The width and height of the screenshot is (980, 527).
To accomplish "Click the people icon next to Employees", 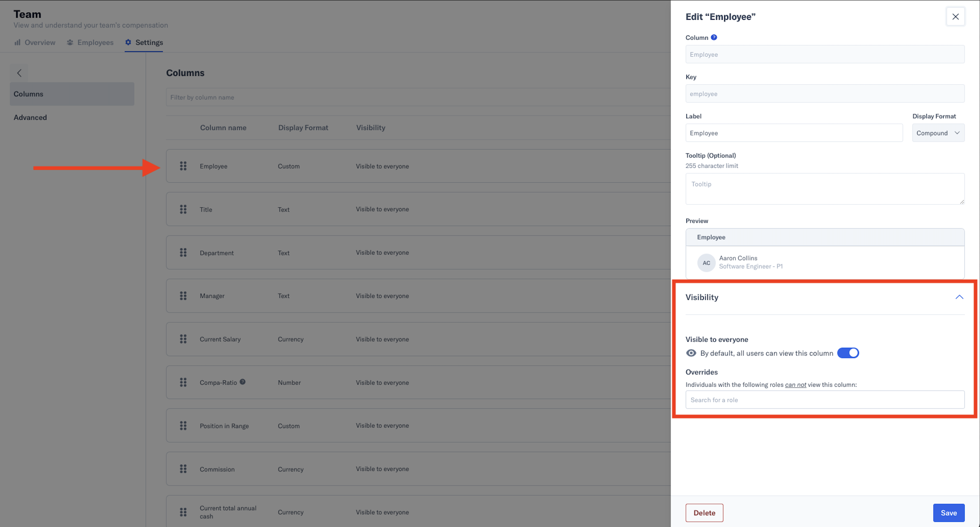I will (70, 42).
